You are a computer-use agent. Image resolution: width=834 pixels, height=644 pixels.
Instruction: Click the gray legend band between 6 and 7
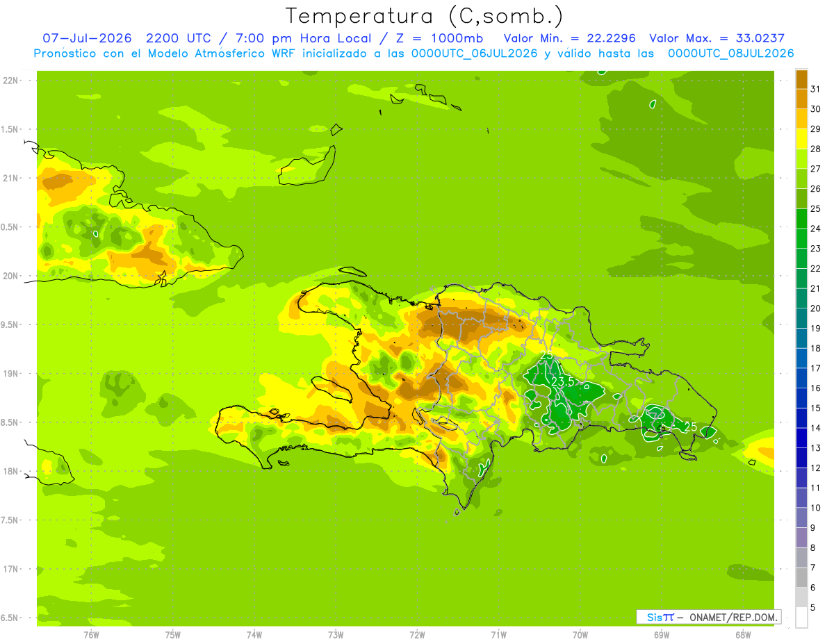(x=801, y=578)
